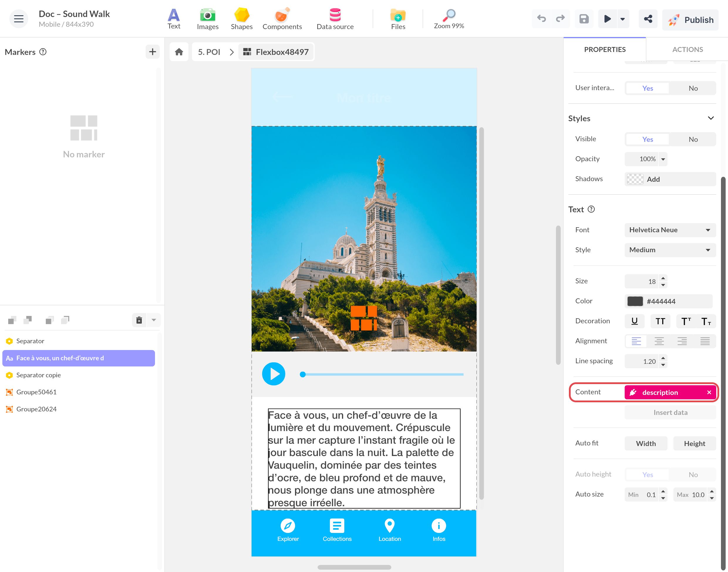The height and width of the screenshot is (572, 728).
Task: Open the 5. POI breadcrumb
Action: point(209,52)
